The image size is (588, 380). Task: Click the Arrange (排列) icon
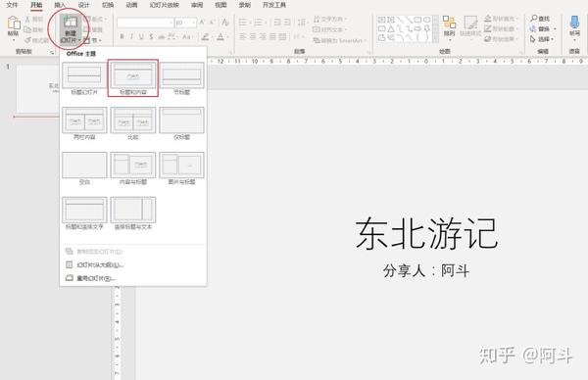point(449,23)
